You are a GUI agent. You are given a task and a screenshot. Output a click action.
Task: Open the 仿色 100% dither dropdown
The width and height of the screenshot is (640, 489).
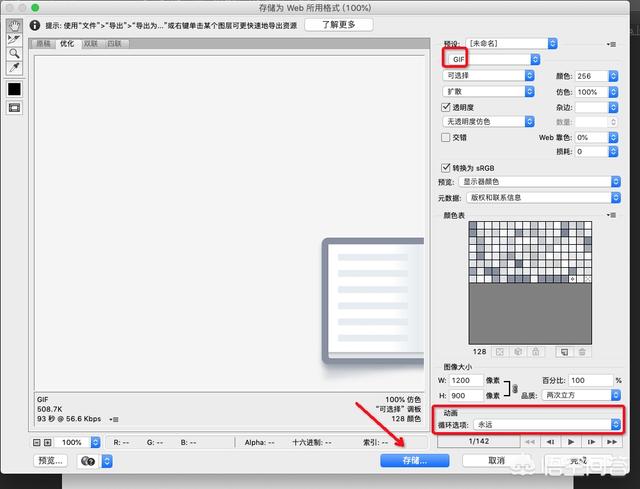(x=597, y=92)
